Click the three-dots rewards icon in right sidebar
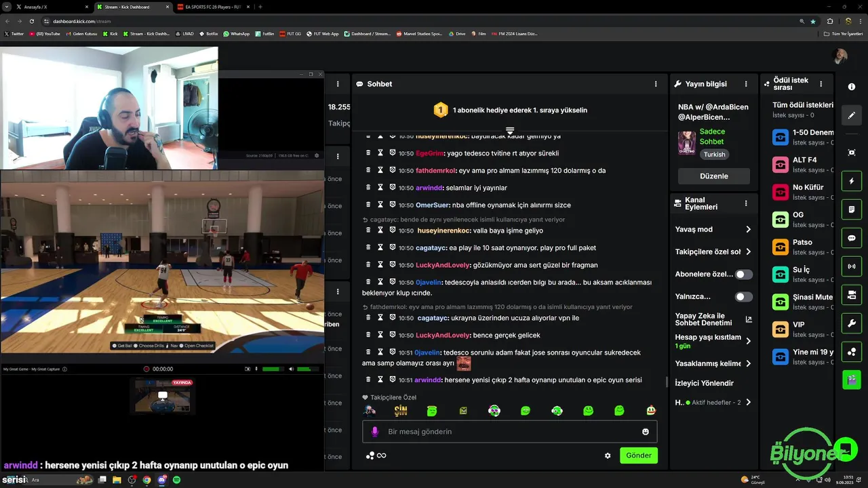Image resolution: width=868 pixels, height=488 pixels. (852, 352)
